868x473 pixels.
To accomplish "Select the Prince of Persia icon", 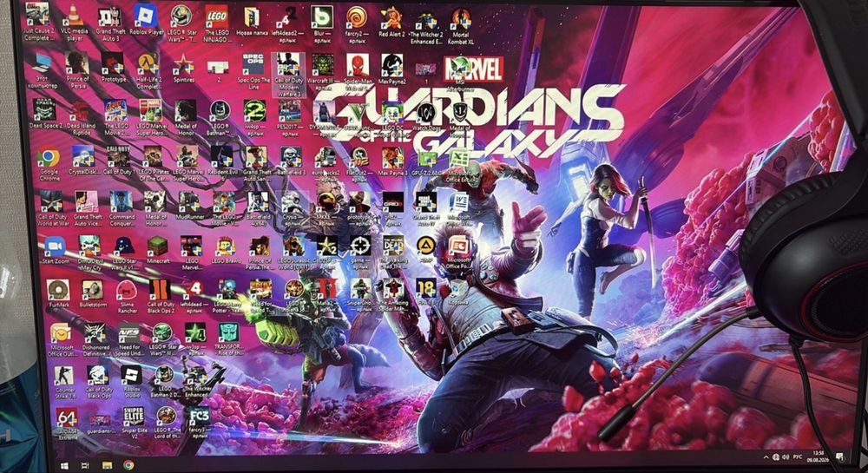I will (77, 70).
